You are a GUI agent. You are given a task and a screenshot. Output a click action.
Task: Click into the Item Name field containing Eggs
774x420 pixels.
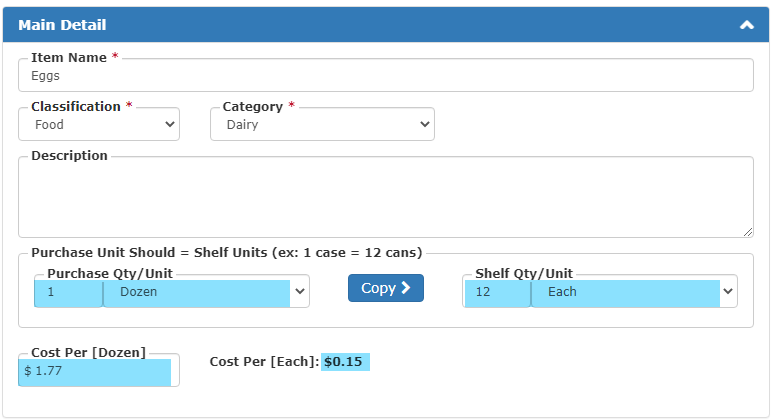pos(386,76)
